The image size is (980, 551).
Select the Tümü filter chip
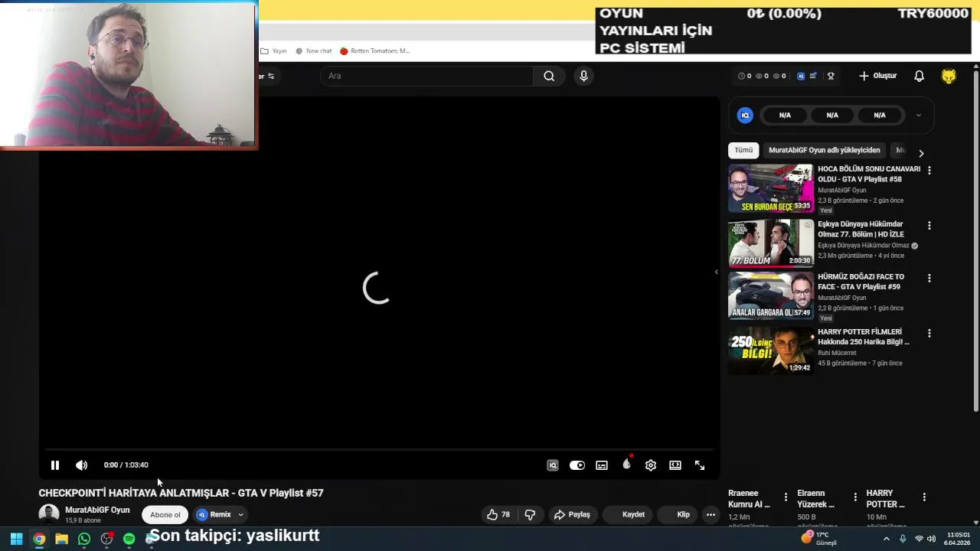click(743, 150)
